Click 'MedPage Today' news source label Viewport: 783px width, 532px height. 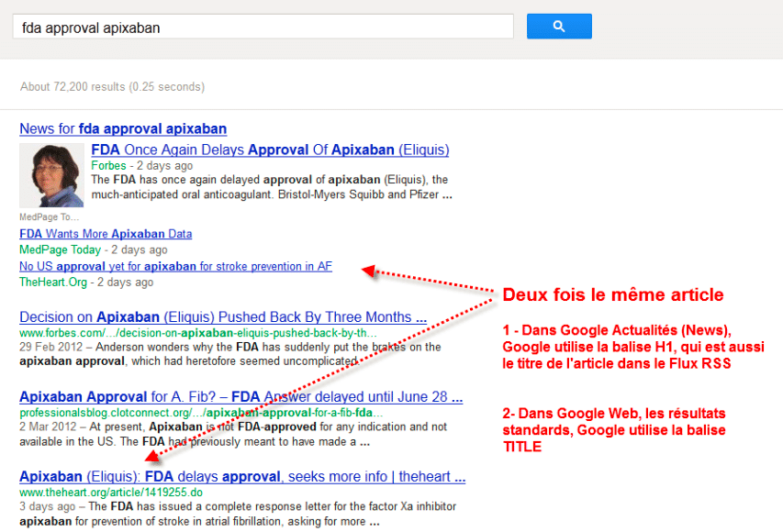(59, 249)
